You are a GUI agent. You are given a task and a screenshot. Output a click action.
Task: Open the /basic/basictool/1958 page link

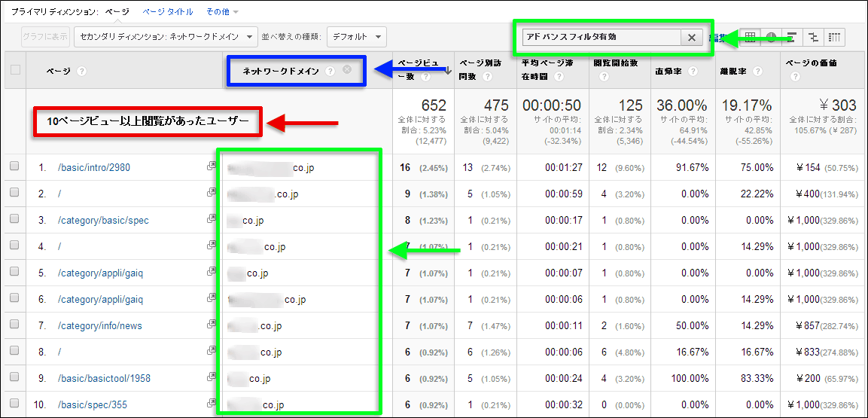tap(104, 378)
